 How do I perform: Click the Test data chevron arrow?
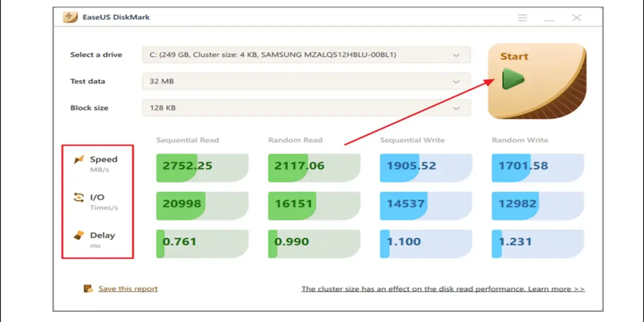(x=456, y=82)
